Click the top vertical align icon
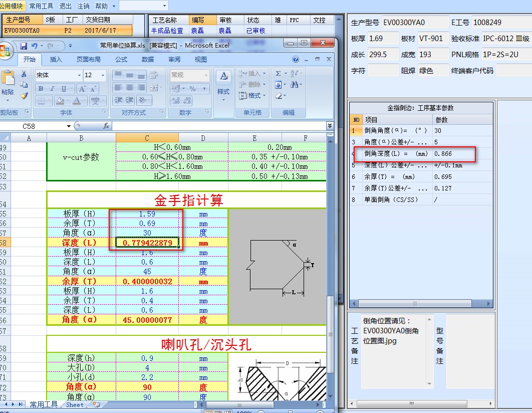The height and width of the screenshot is (413, 532). [x=118, y=75]
